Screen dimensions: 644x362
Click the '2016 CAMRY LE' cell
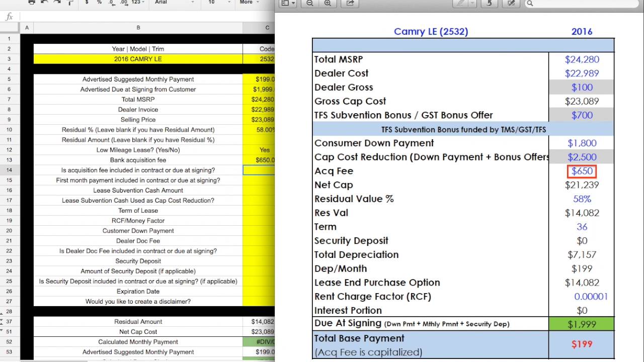tap(138, 59)
